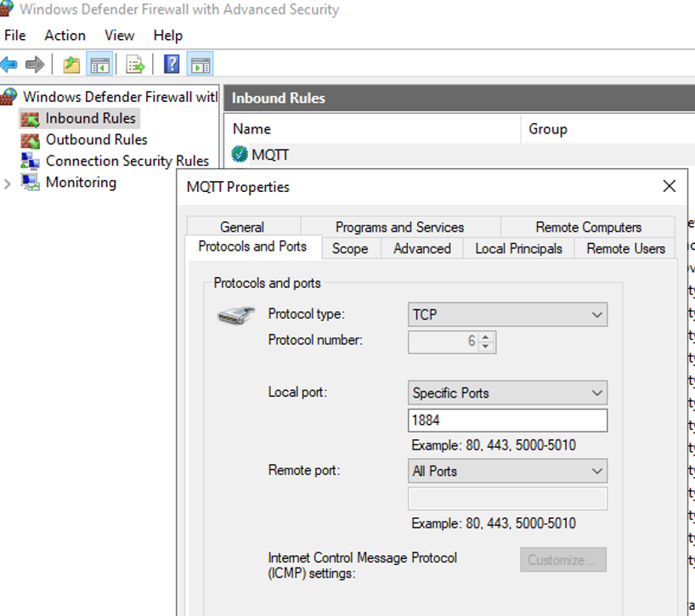
Task: Open Help via the question mark icon
Action: point(172,65)
